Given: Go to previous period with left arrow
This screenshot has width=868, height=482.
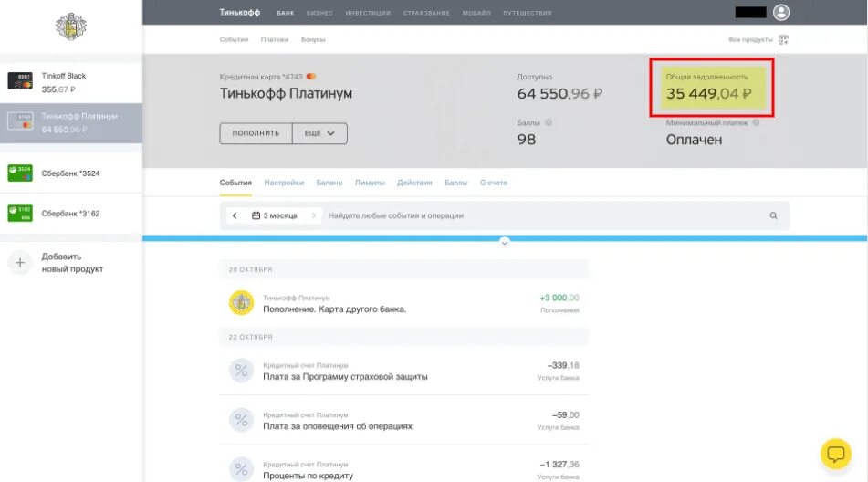Looking at the screenshot, I should 235,215.
